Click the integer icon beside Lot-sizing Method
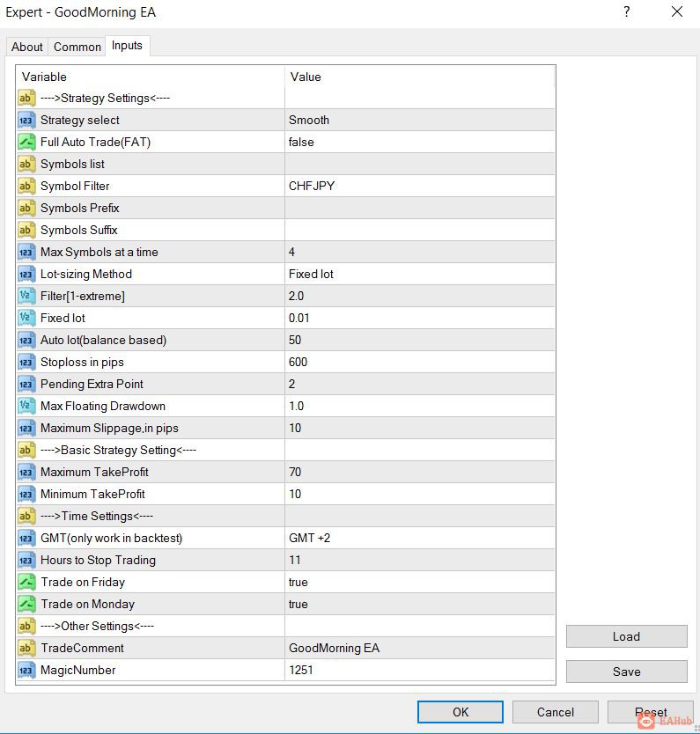Viewport: 700px width, 734px height. click(x=26, y=274)
